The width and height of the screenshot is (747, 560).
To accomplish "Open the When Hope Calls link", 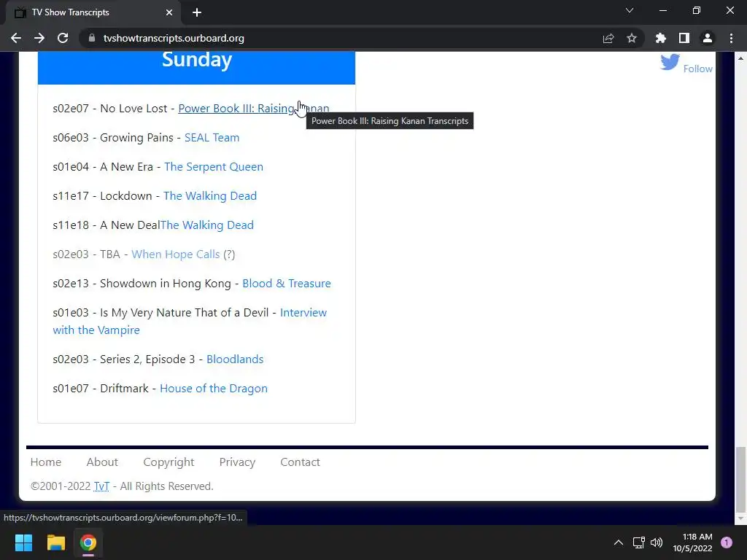I will 175,254.
